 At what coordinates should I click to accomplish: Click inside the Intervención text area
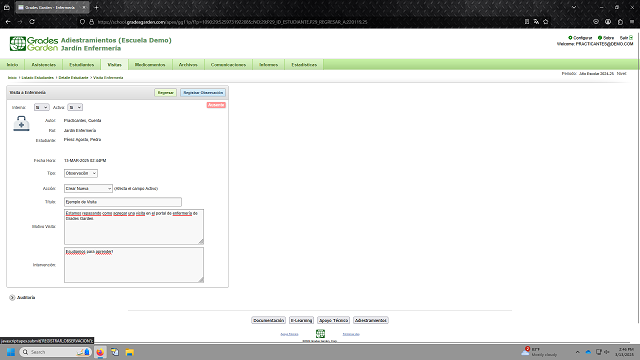[x=134, y=265]
